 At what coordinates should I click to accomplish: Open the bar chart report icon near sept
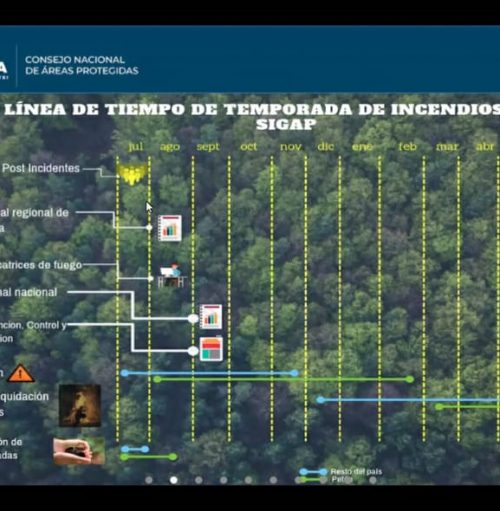(211, 316)
